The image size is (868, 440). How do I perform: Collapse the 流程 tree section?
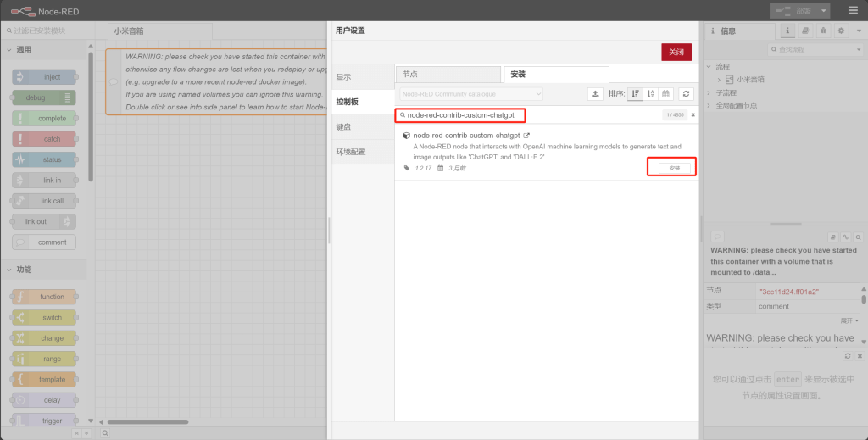point(709,66)
